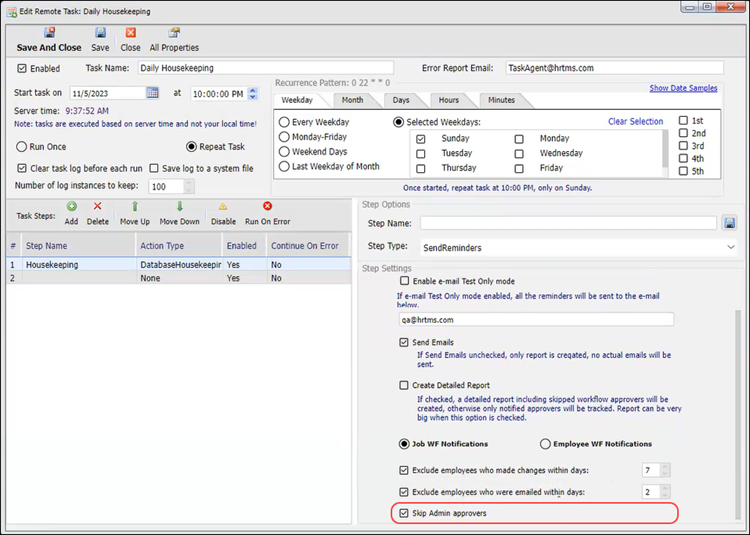Open All Properties from the toolbar
Image resolution: width=750 pixels, height=535 pixels.
[174, 33]
